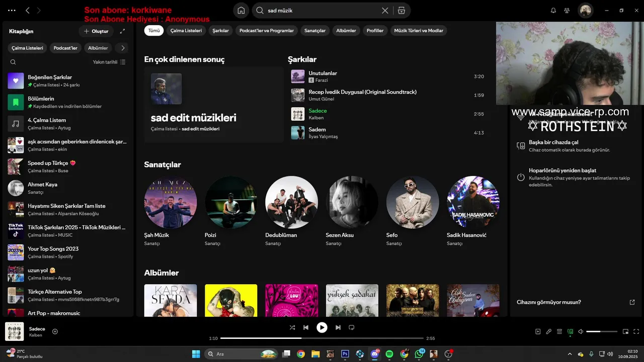Open WhatsApp from the taskbar
The width and height of the screenshot is (644, 362).
(419, 354)
